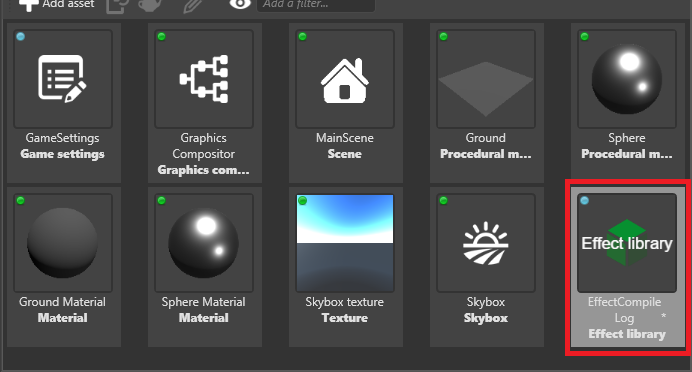Click green status dot on Ground model tile
The image size is (692, 372).
[x=444, y=37]
